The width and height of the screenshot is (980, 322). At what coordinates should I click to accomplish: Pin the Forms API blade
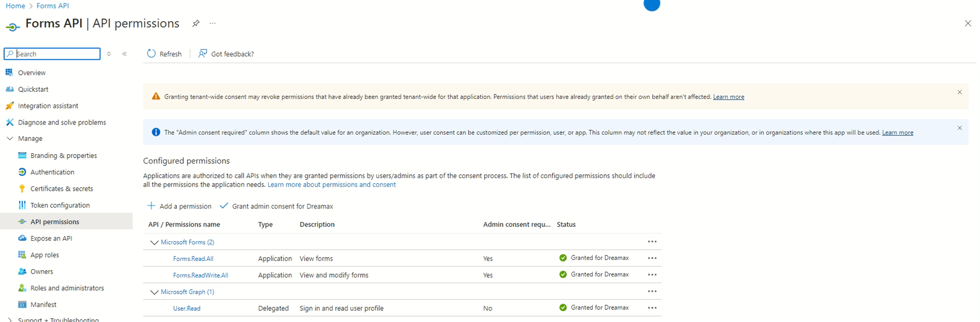click(x=196, y=23)
